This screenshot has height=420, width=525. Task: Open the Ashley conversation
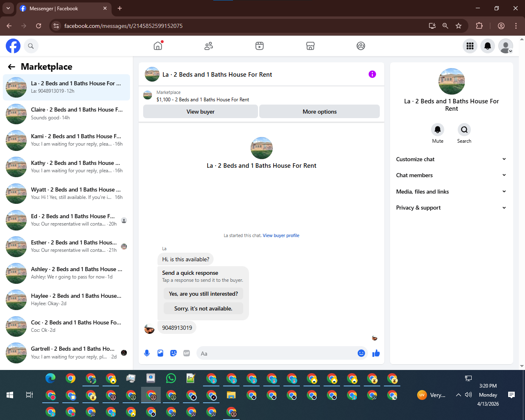click(66, 273)
